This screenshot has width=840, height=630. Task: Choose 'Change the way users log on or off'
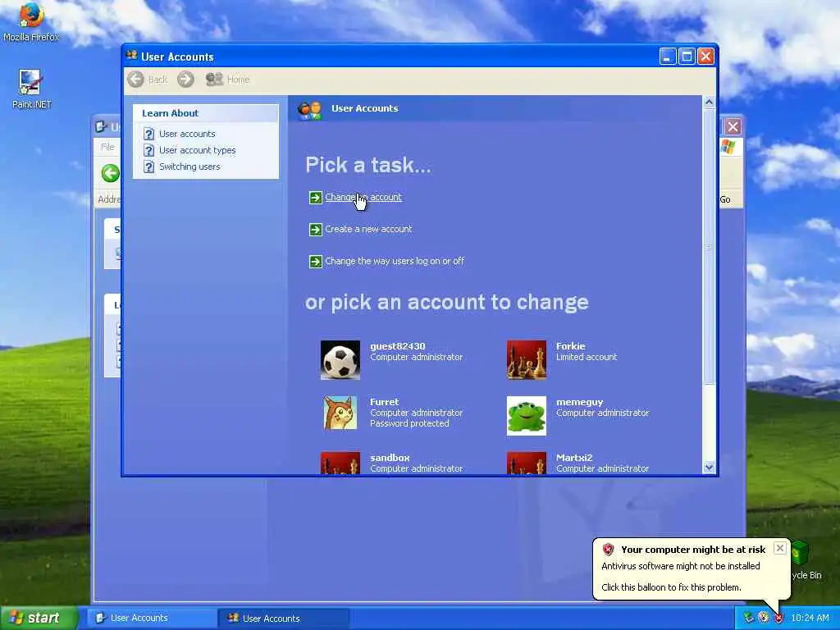pos(395,262)
